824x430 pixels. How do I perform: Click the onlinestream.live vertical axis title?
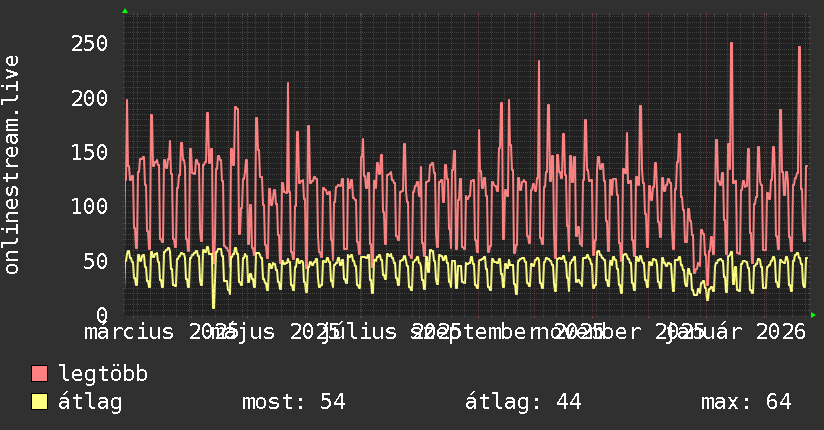12,165
